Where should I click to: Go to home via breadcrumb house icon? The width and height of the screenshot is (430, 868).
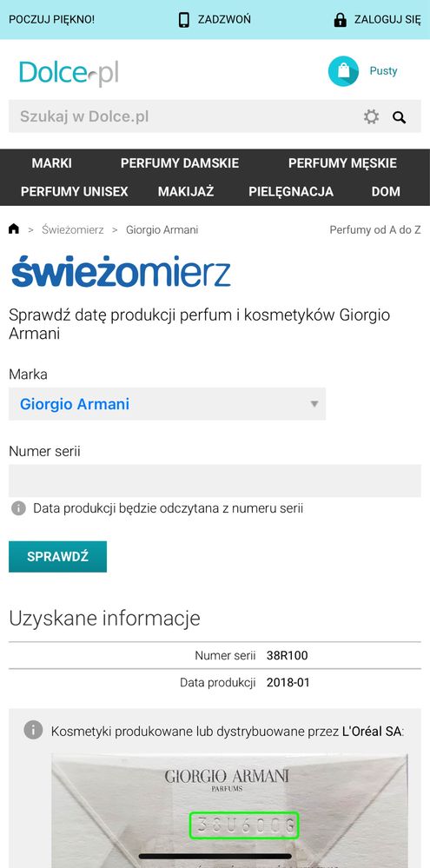pyautogui.click(x=14, y=229)
